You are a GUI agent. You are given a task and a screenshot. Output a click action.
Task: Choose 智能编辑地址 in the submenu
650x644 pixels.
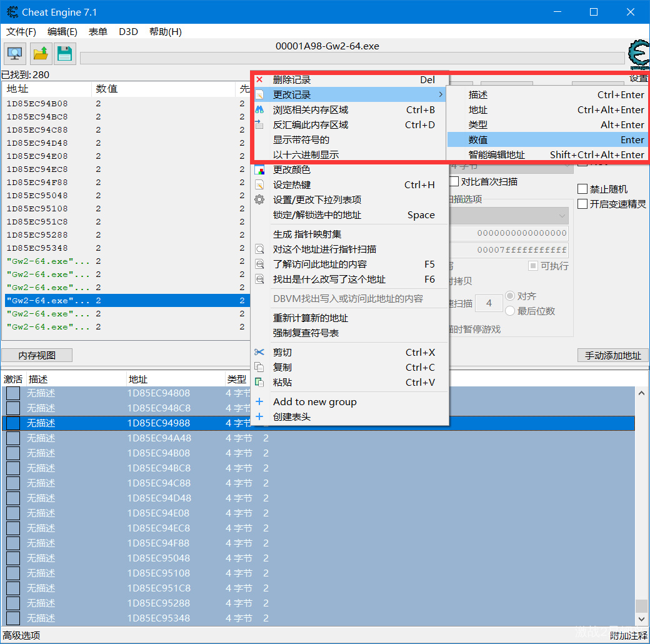(547, 154)
